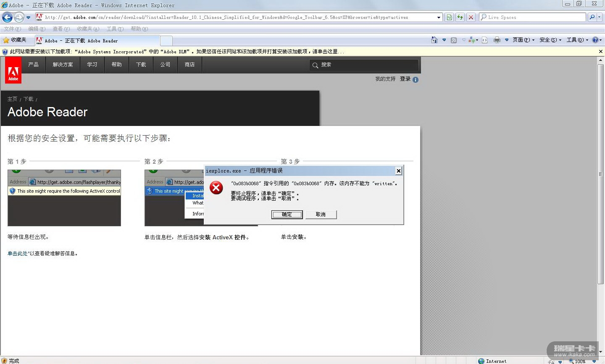Open the 公司 navigation item
Image resolution: width=605 pixels, height=364 pixels.
coord(166,65)
